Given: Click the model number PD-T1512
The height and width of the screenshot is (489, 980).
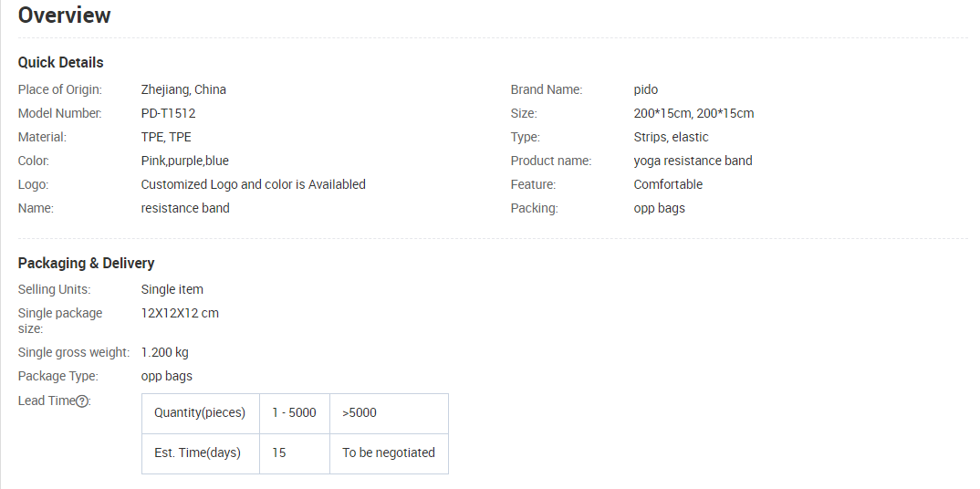Looking at the screenshot, I should coord(168,114).
